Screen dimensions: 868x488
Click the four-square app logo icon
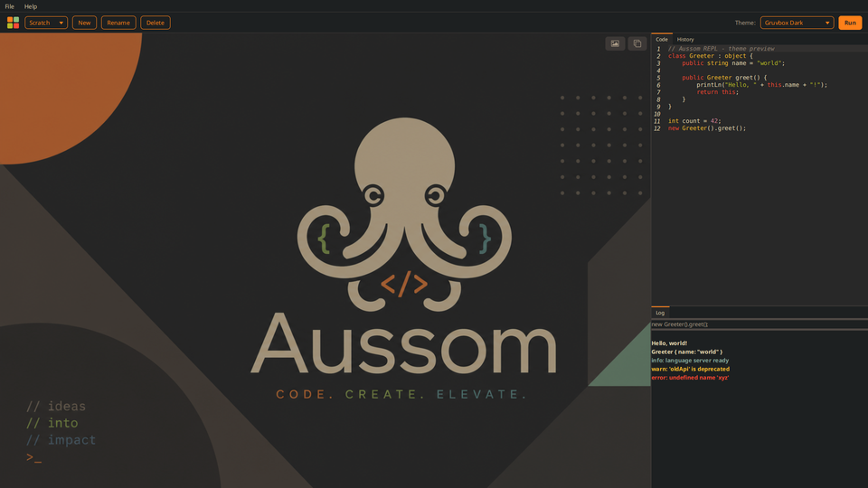pos(13,23)
